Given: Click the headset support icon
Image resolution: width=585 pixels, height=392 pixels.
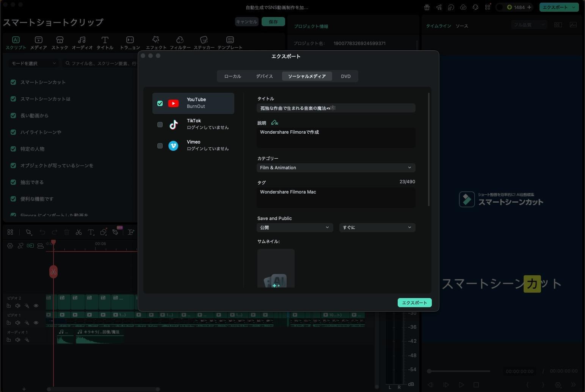Looking at the screenshot, I should pyautogui.click(x=475, y=7).
